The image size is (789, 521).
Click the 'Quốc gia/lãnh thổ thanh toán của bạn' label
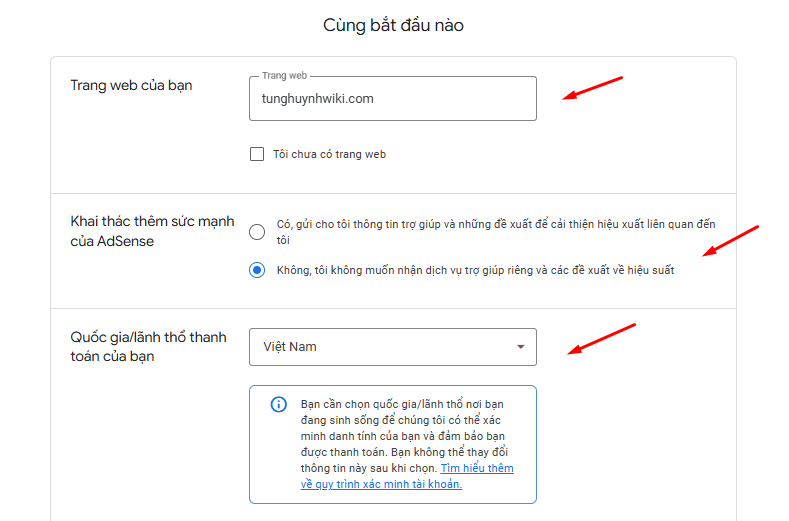tap(148, 346)
